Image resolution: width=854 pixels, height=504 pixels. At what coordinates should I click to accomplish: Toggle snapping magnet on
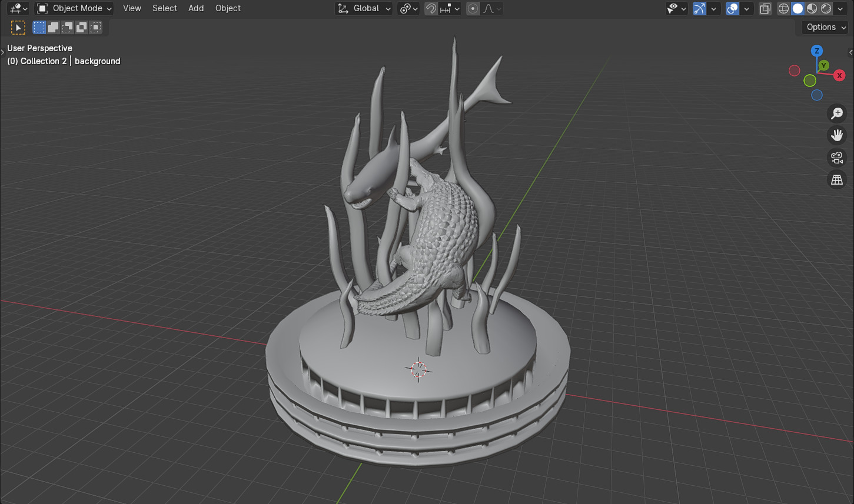click(431, 8)
